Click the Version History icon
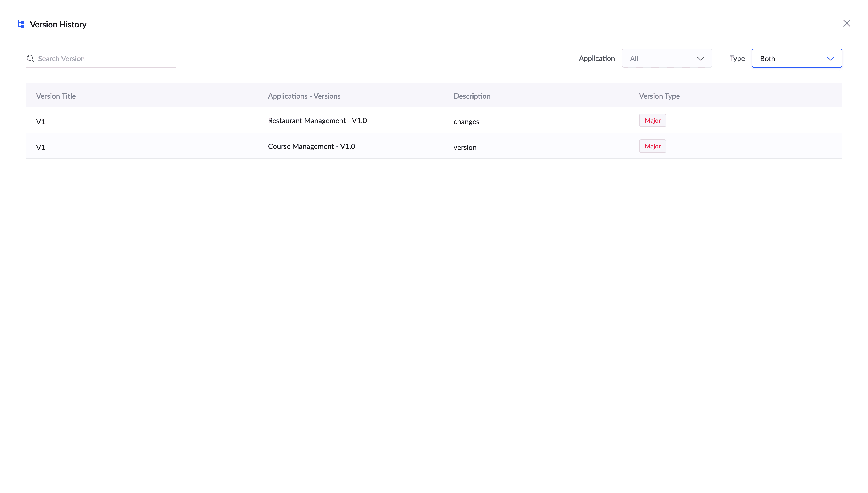The height and width of the screenshot is (493, 868). [x=21, y=24]
